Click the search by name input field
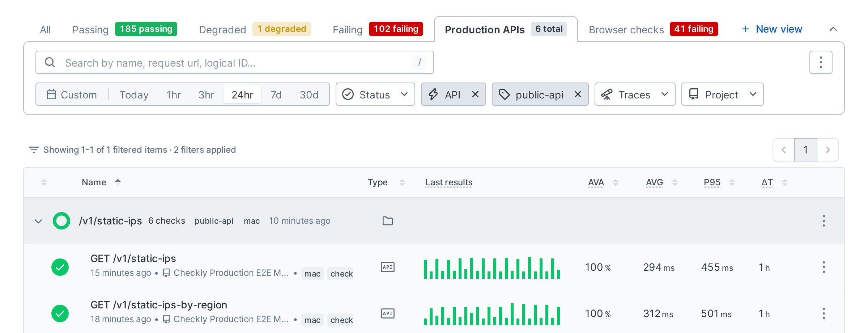This screenshot has height=333, width=868. pyautogui.click(x=234, y=62)
